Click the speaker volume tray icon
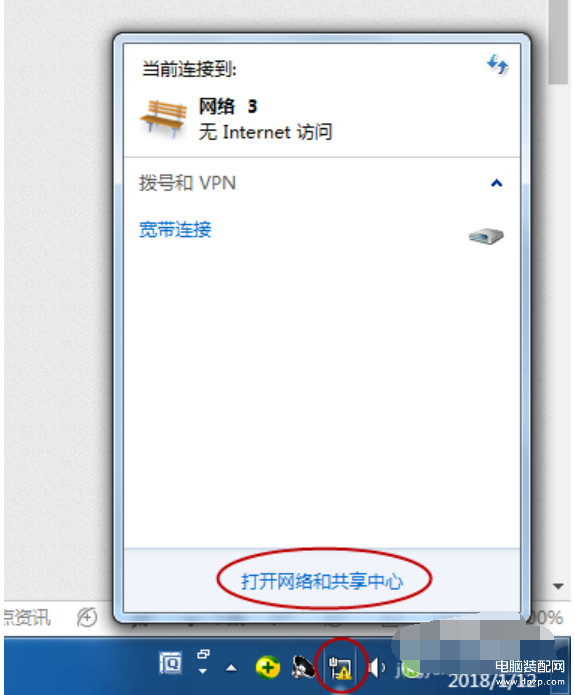The width and height of the screenshot is (575, 695). [376, 668]
